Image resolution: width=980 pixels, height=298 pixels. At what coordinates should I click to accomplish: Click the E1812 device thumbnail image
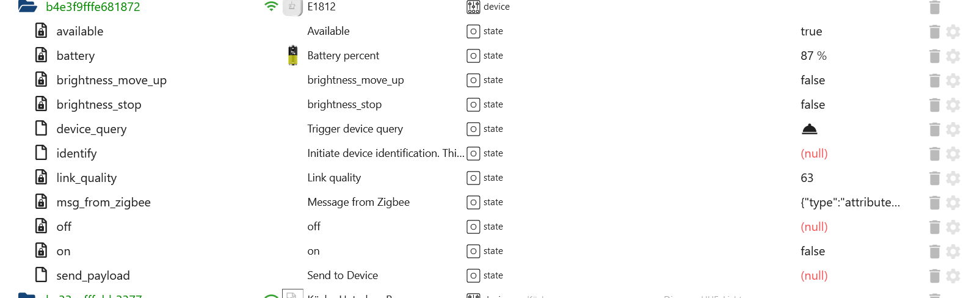coord(293,7)
